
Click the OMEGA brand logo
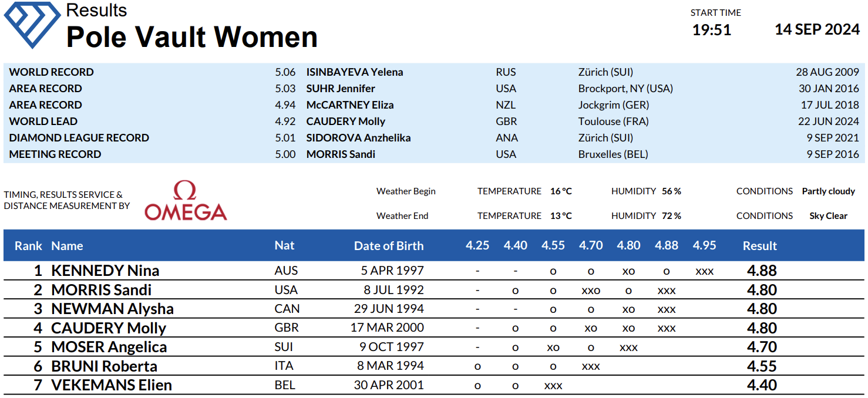click(x=186, y=201)
